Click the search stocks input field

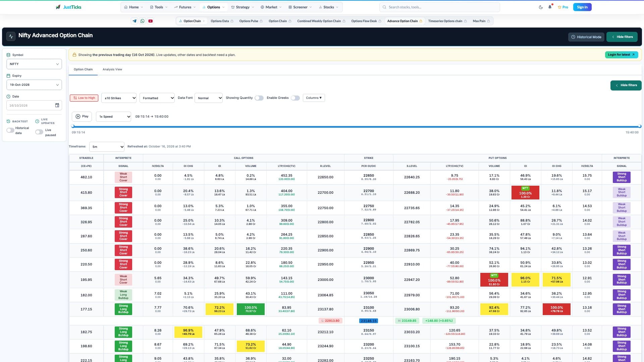click(x=439, y=7)
